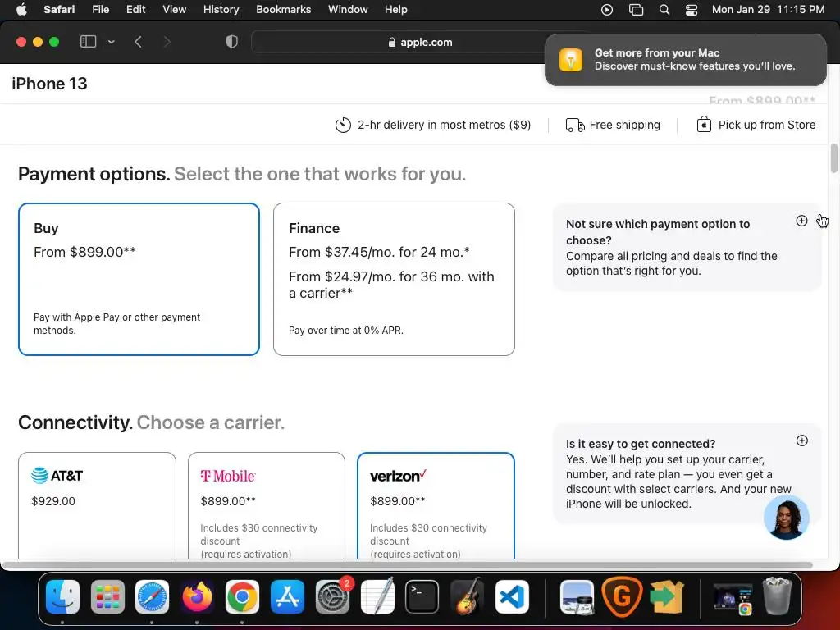Open the Safari menu
Viewport: 840px width, 630px height.
59,10
